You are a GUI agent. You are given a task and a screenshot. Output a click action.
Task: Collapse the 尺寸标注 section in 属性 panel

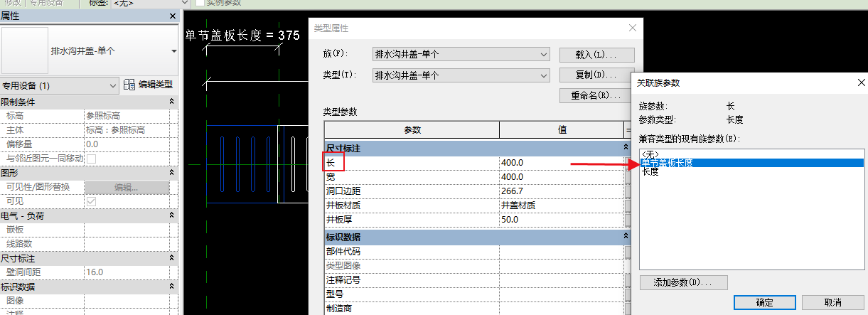coord(172,258)
